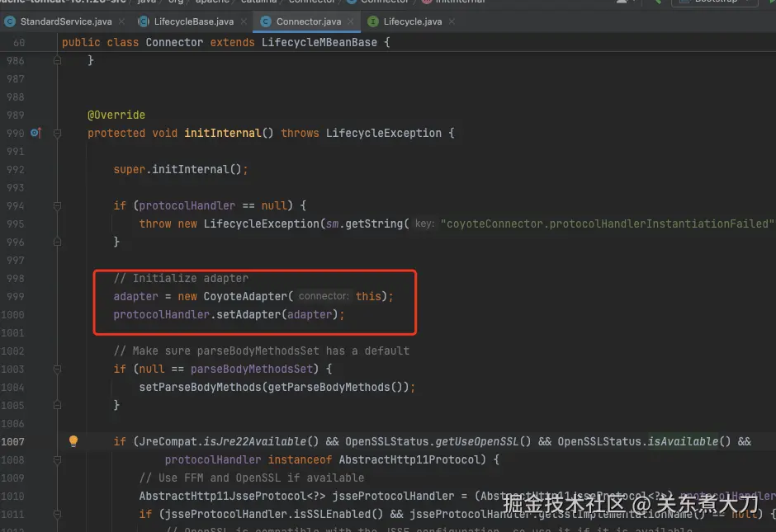Click line number 998 in the gutter
This screenshot has height=532, width=776.
click(16, 278)
